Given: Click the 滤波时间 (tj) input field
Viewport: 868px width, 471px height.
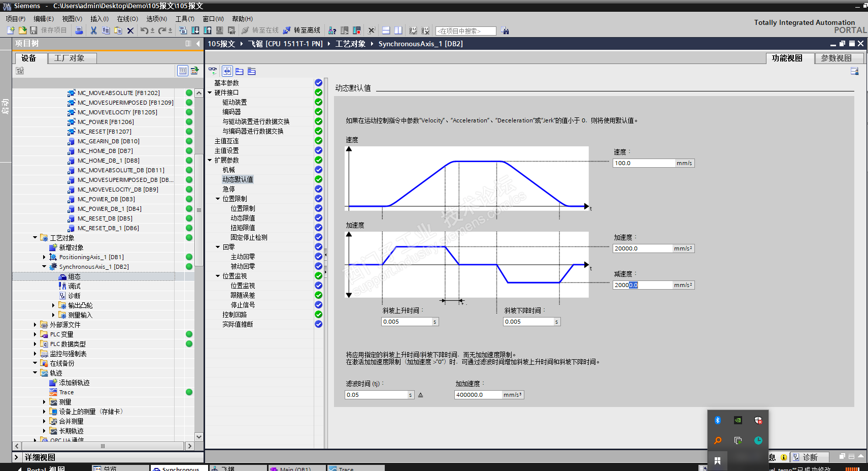Looking at the screenshot, I should (376, 395).
